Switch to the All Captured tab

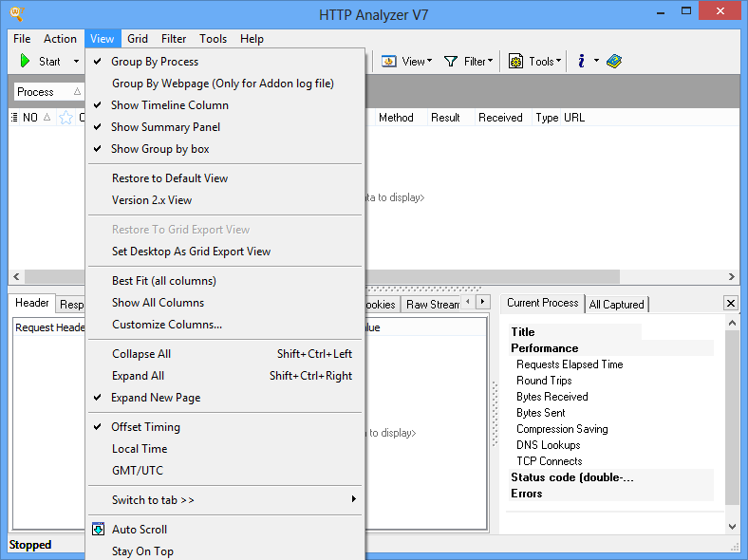(616, 305)
